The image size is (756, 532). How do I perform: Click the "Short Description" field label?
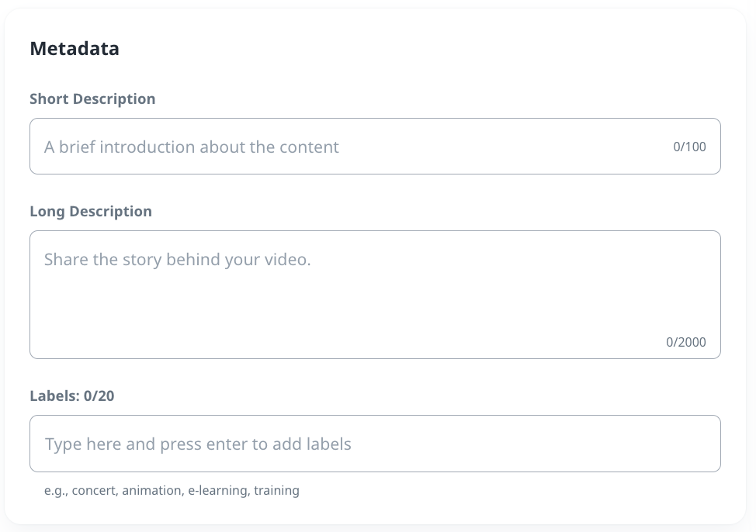[92, 99]
